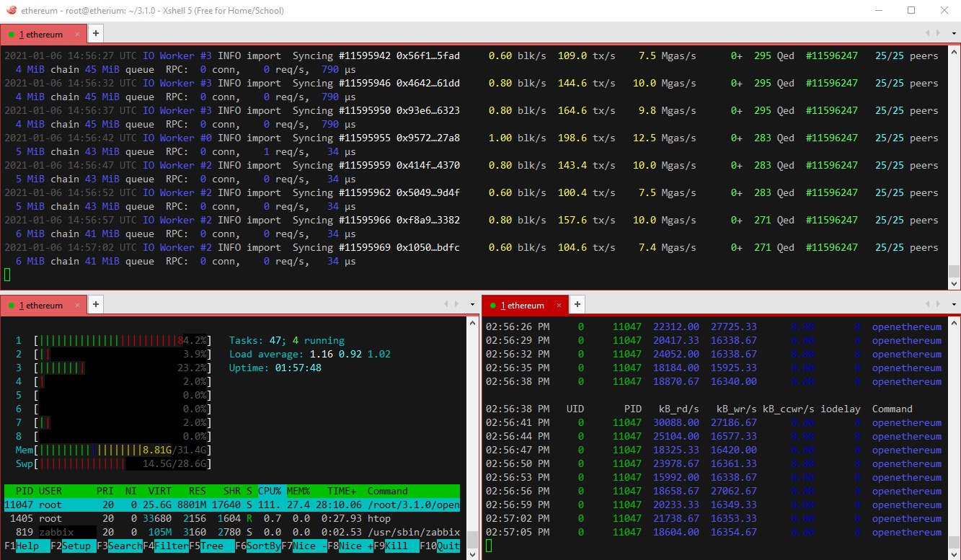The width and height of the screenshot is (961, 560).
Task: Click the Xshell app icon in the title bar
Action: point(10,10)
